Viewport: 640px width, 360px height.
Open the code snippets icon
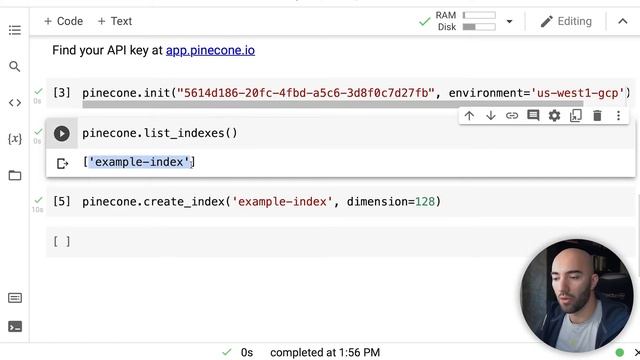click(15, 102)
